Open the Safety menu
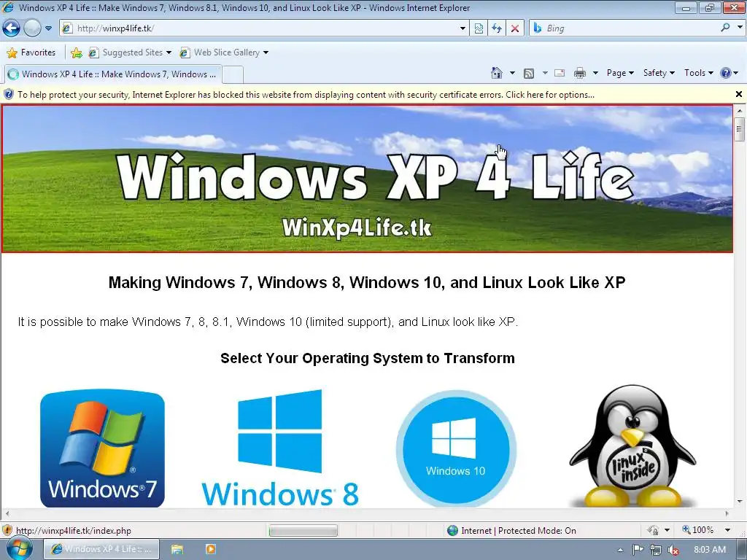Image resolution: width=747 pixels, height=560 pixels. pyautogui.click(x=659, y=73)
